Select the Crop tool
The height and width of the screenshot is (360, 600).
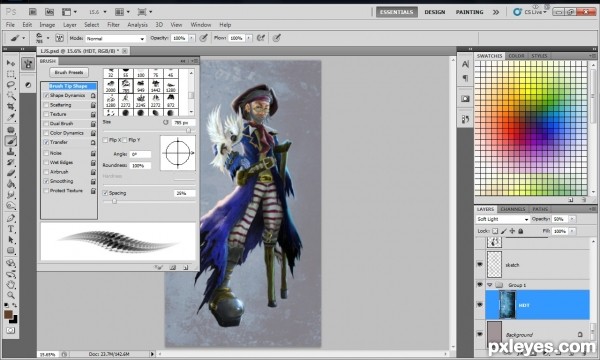pyautogui.click(x=11, y=106)
